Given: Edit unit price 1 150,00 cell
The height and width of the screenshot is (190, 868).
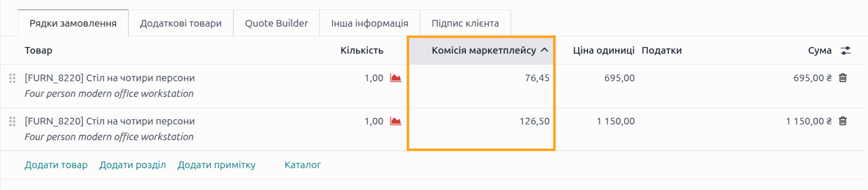Looking at the screenshot, I should 615,121.
